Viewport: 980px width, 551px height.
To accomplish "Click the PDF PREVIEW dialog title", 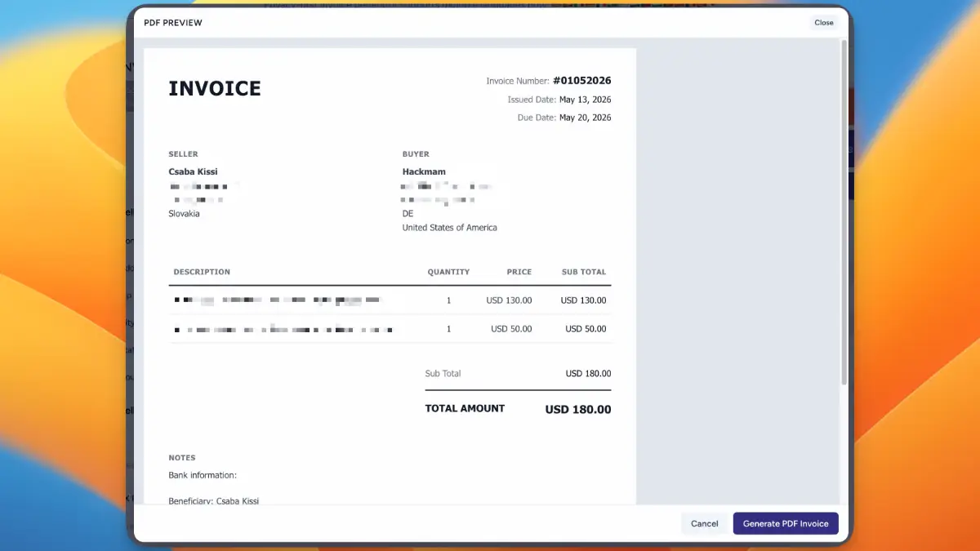I will (173, 23).
